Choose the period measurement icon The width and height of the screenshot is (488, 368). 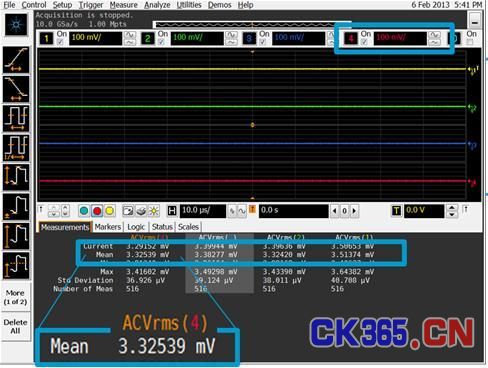coord(16,118)
